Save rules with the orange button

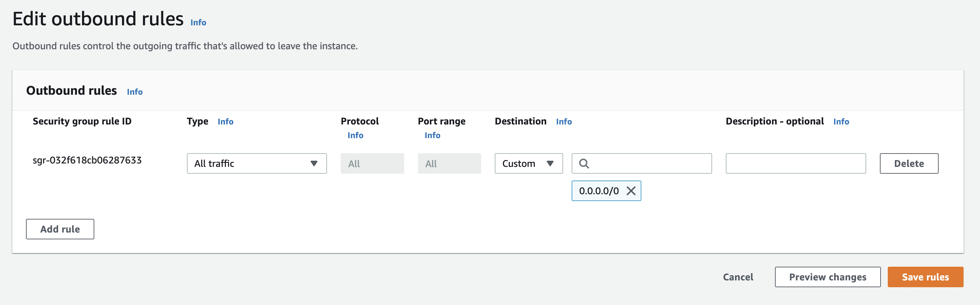pyautogui.click(x=925, y=277)
